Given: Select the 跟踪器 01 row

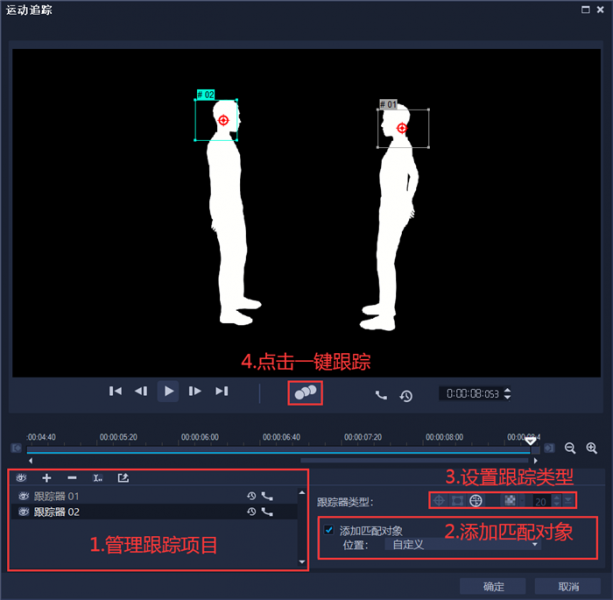Looking at the screenshot, I should tap(154, 496).
